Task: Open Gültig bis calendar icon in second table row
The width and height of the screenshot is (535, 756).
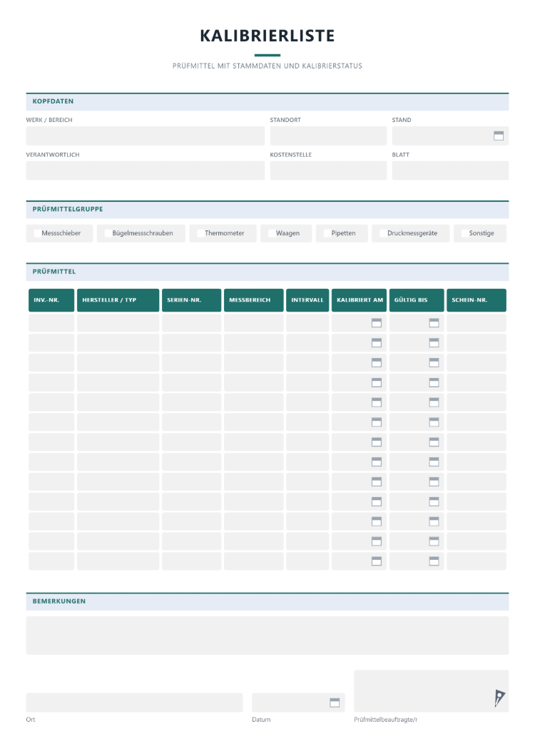Action: tap(434, 343)
